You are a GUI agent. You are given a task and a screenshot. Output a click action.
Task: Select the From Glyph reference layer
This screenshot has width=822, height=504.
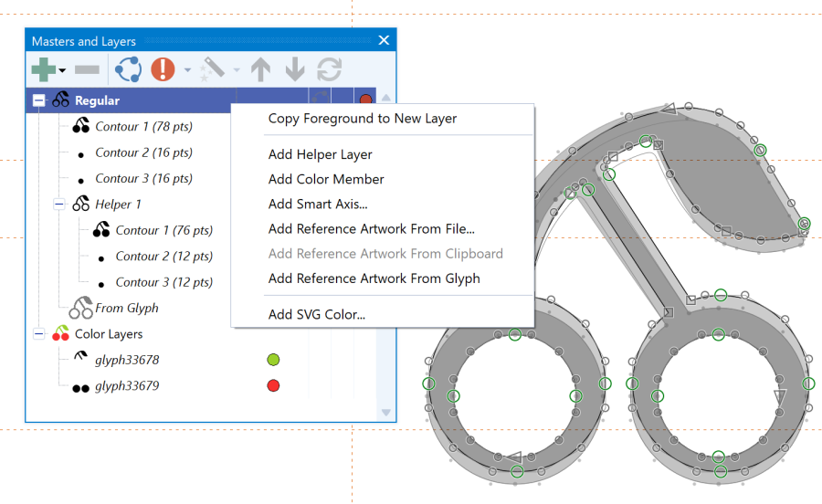[x=127, y=308]
